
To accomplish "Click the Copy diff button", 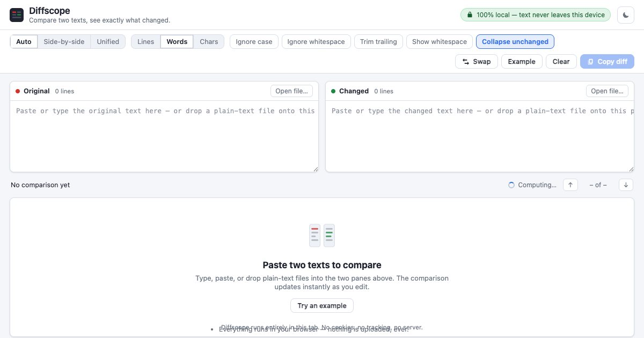I will [x=607, y=61].
